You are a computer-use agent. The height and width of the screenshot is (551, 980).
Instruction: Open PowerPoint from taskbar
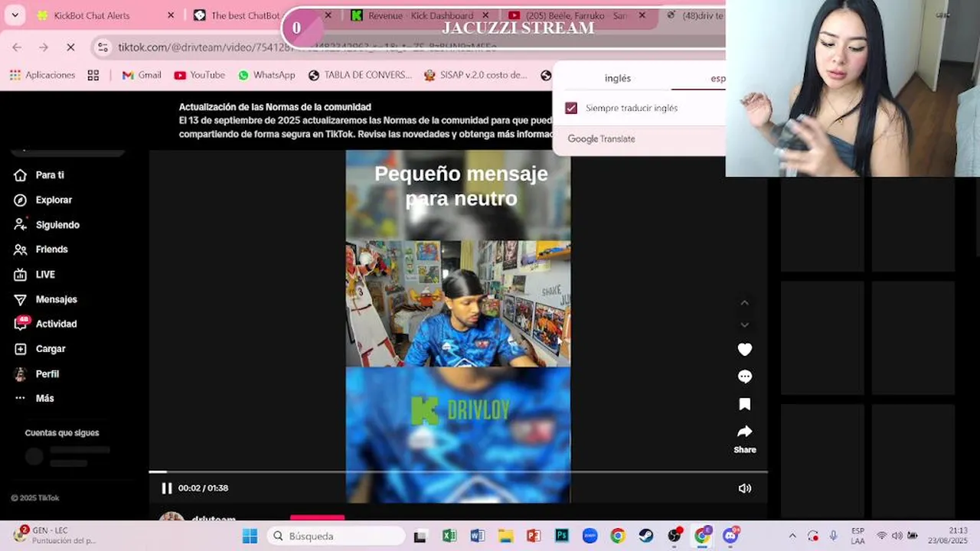click(534, 536)
